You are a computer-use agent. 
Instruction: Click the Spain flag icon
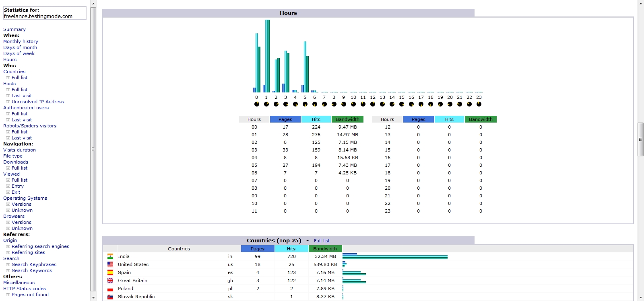(x=110, y=272)
